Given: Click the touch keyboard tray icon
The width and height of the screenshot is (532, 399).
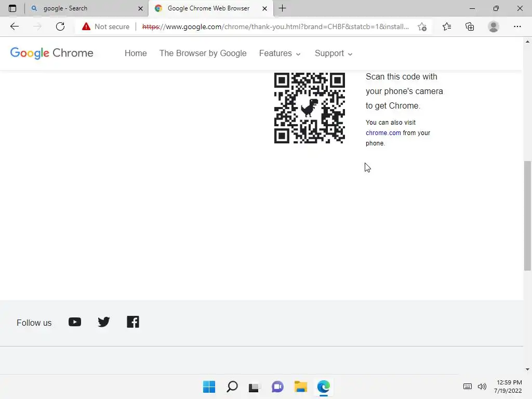Looking at the screenshot, I should click(468, 387).
